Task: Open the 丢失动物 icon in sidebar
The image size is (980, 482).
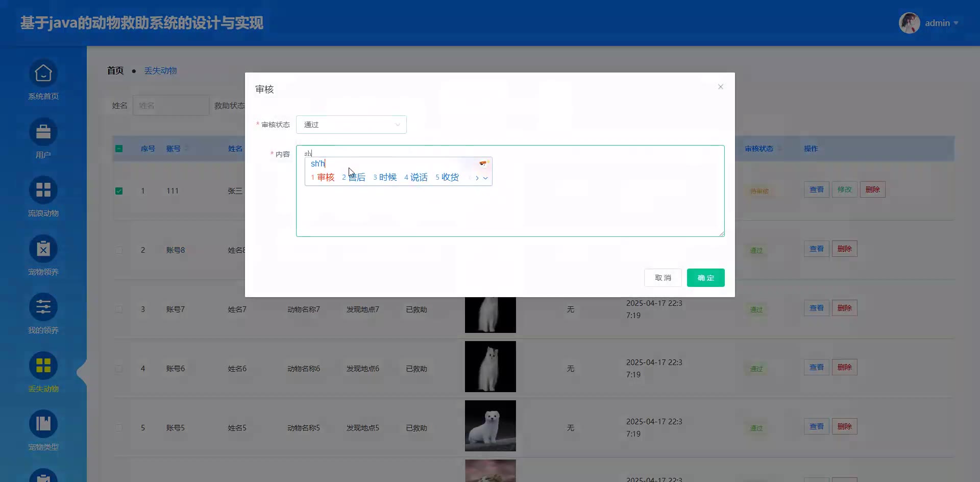Action: click(x=43, y=366)
